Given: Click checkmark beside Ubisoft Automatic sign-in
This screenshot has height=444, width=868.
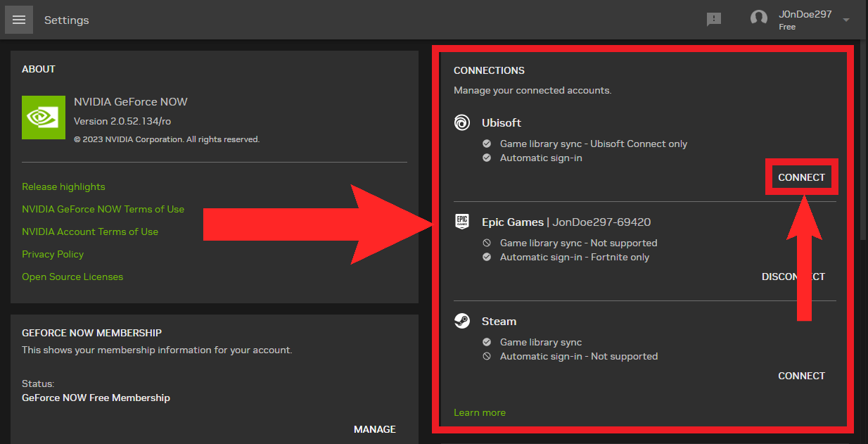Looking at the screenshot, I should click(x=487, y=158).
